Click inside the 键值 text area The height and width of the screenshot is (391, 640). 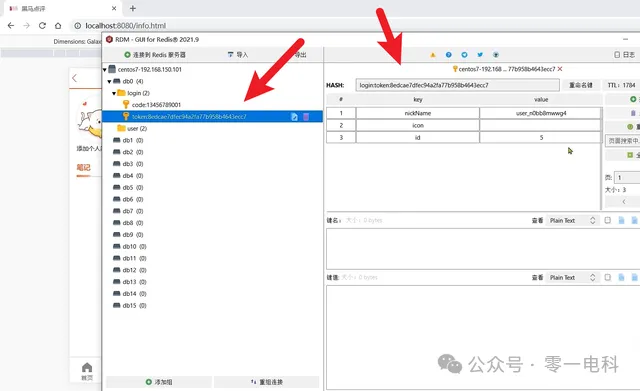point(483,337)
